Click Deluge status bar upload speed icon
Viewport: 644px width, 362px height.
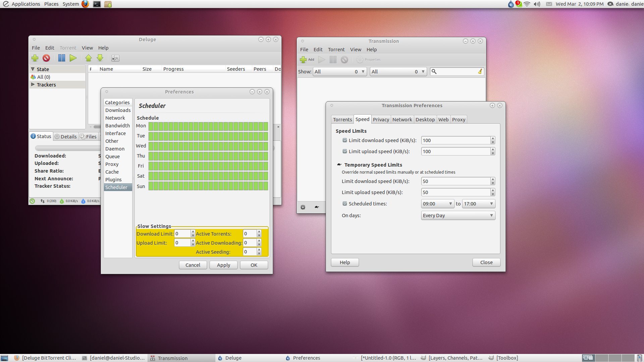click(83, 201)
